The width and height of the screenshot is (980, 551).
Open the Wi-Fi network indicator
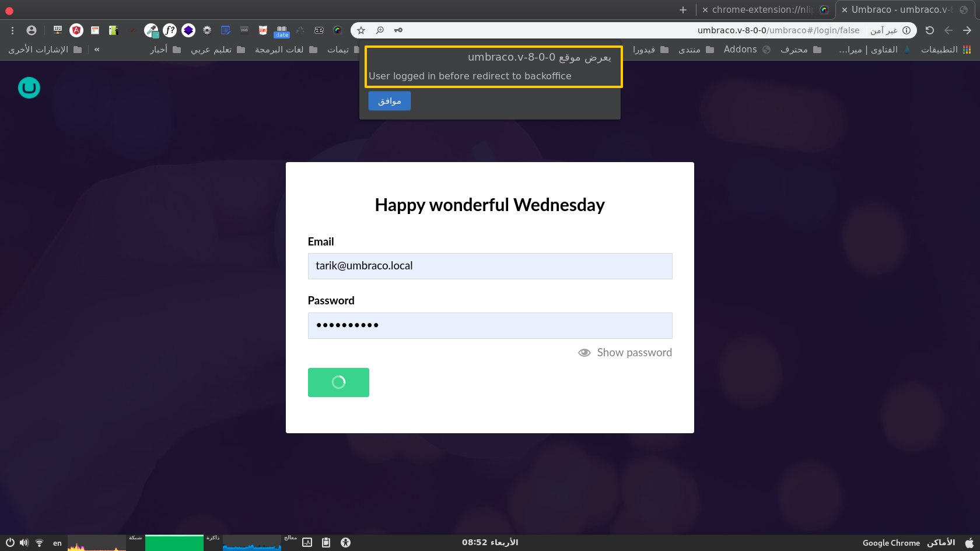[x=40, y=543]
